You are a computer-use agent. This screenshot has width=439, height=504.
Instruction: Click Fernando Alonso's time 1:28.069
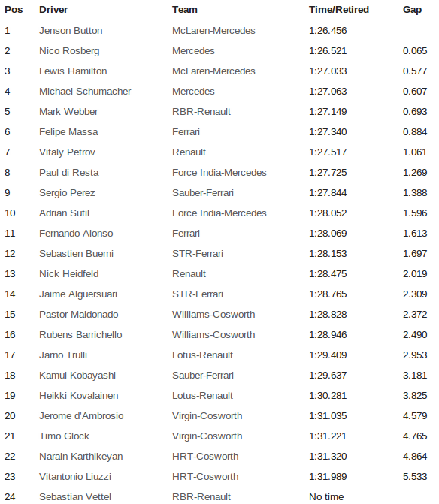click(328, 233)
